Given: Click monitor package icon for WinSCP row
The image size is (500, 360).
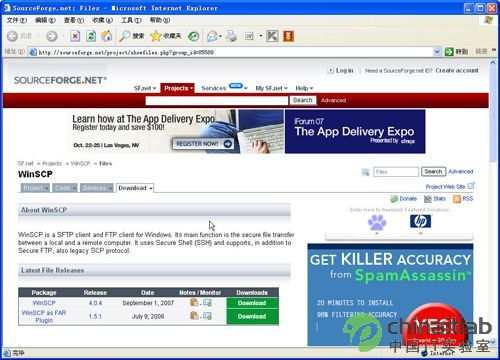Looking at the screenshot, I should [207, 303].
